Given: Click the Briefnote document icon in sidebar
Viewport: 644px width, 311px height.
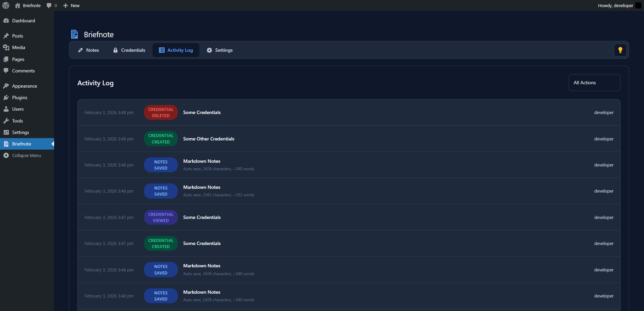Looking at the screenshot, I should (6, 144).
